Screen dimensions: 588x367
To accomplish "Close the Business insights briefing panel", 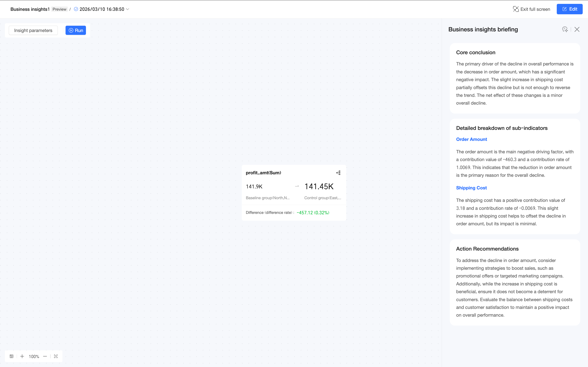I will coord(577,29).
